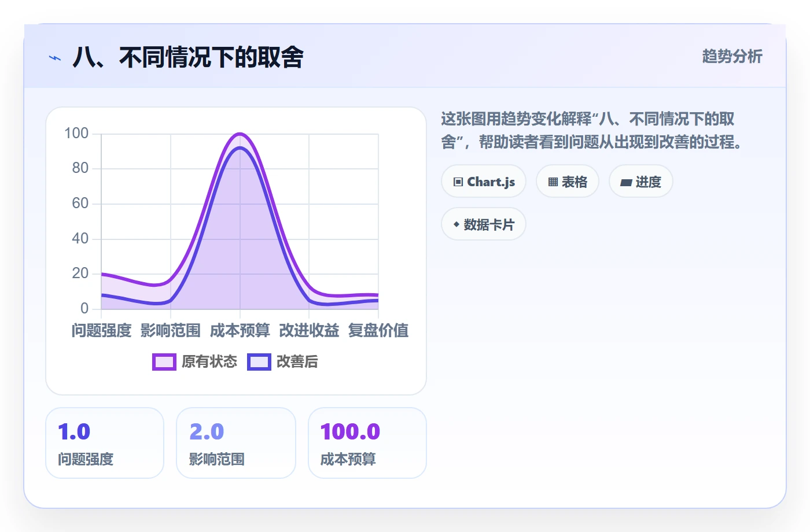
Task: Click the 问题强度 x-axis label
Action: 102,330
